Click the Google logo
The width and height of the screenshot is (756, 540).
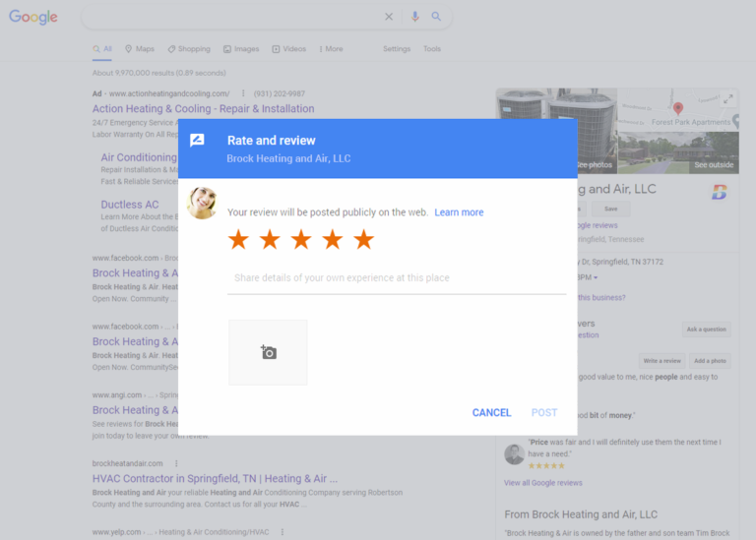point(33,17)
